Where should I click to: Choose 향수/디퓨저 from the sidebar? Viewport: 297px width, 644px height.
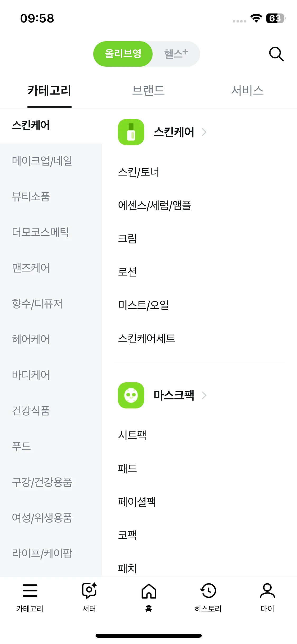click(51, 304)
